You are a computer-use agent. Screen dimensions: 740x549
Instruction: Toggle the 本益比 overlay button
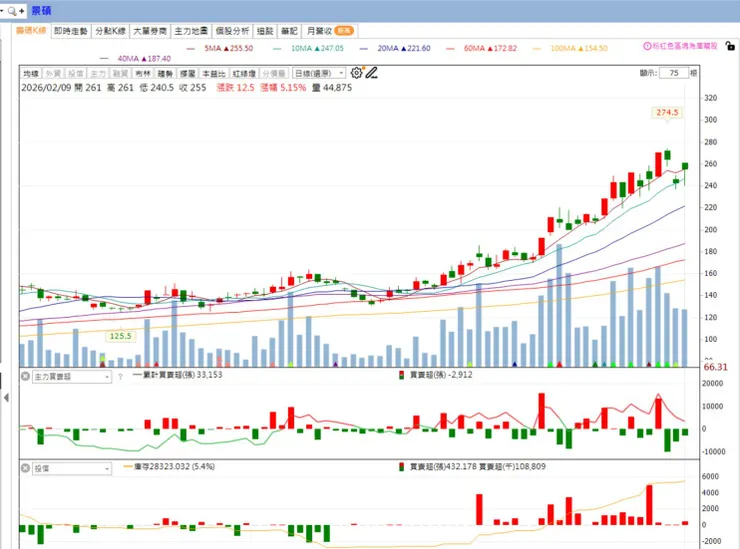(214, 73)
